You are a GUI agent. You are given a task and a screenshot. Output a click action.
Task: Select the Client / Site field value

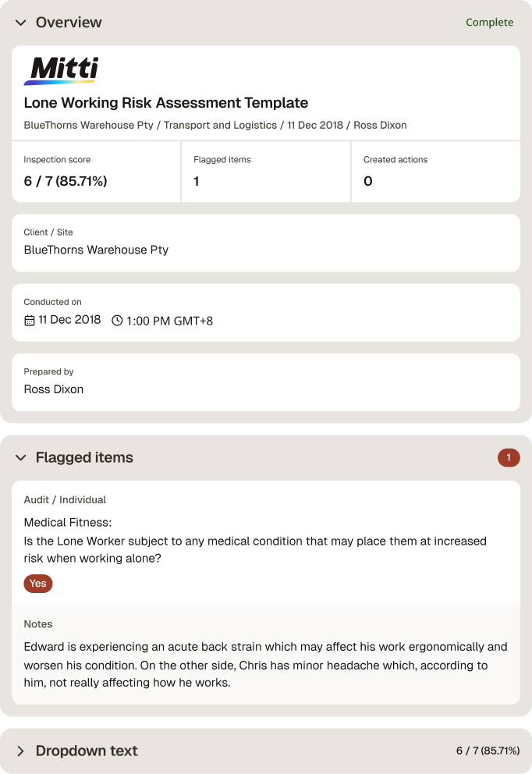[x=96, y=250]
